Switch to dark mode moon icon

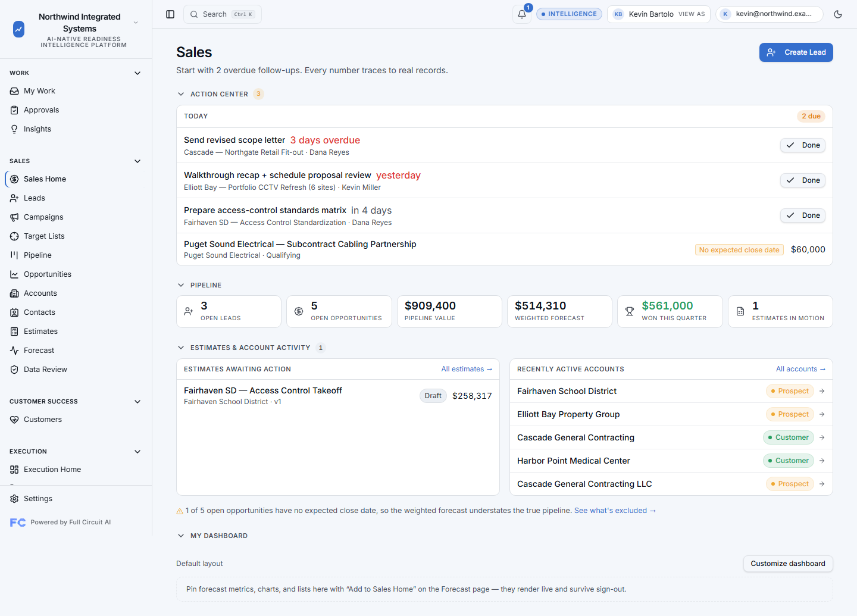pyautogui.click(x=838, y=14)
